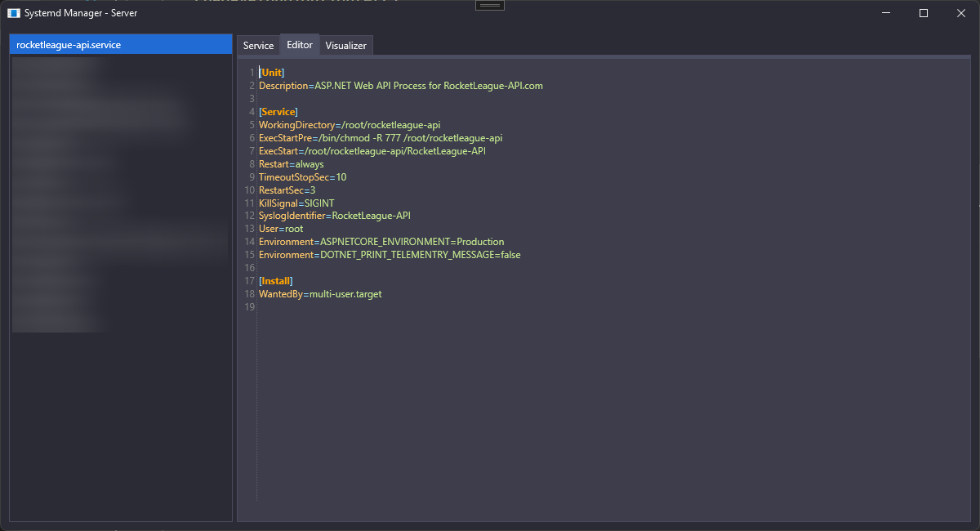Image resolution: width=980 pixels, height=531 pixels.
Task: Click the Description=ASP.NET Web API line
Action: [x=401, y=86]
